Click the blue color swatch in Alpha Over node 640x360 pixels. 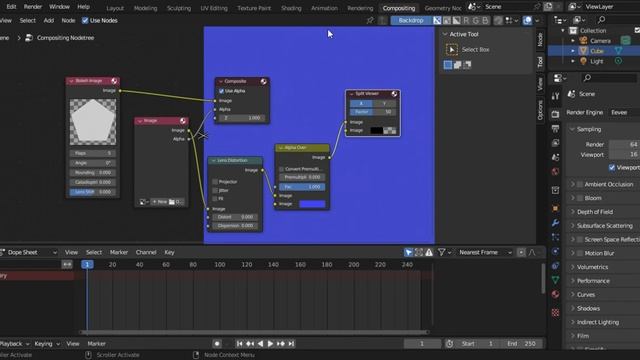pos(312,204)
